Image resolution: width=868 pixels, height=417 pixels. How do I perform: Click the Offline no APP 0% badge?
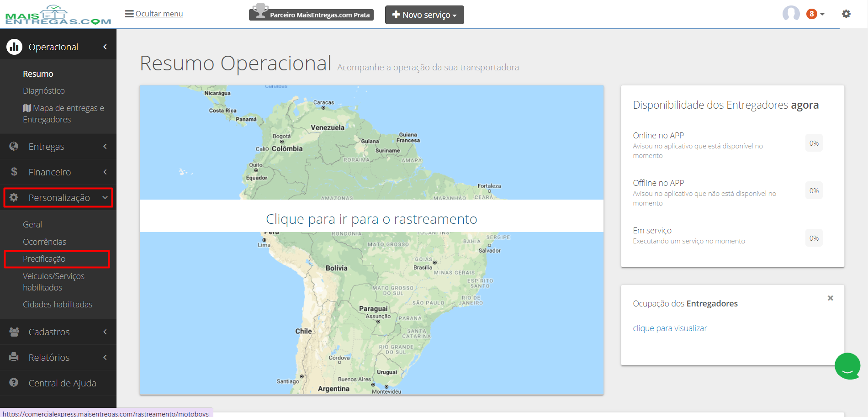814,190
